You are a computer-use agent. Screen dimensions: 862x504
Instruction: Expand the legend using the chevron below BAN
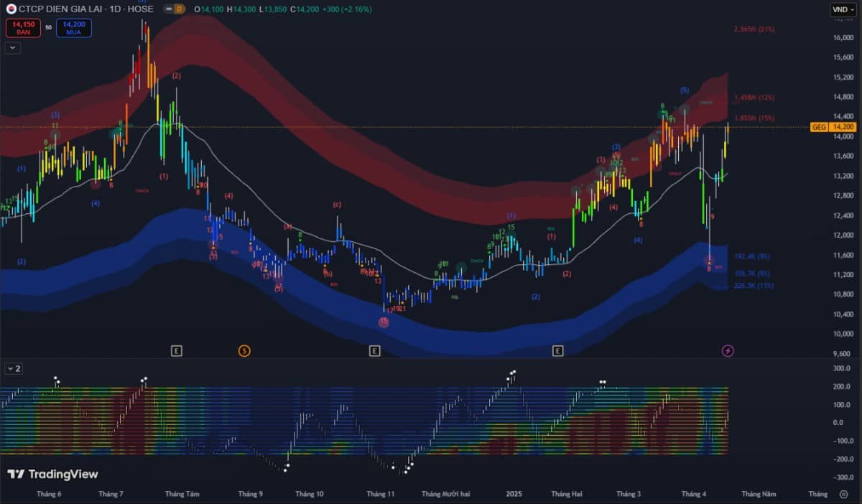pyautogui.click(x=11, y=47)
